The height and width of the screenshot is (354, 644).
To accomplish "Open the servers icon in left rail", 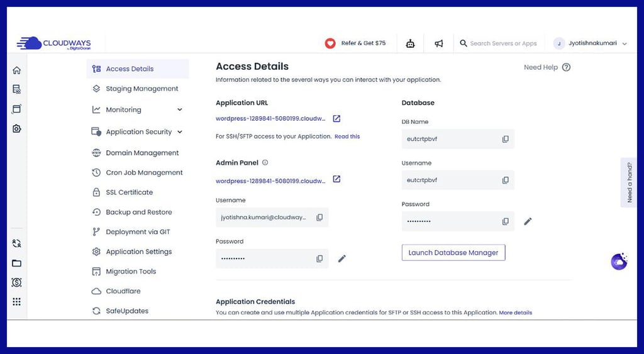I will 16,89.
